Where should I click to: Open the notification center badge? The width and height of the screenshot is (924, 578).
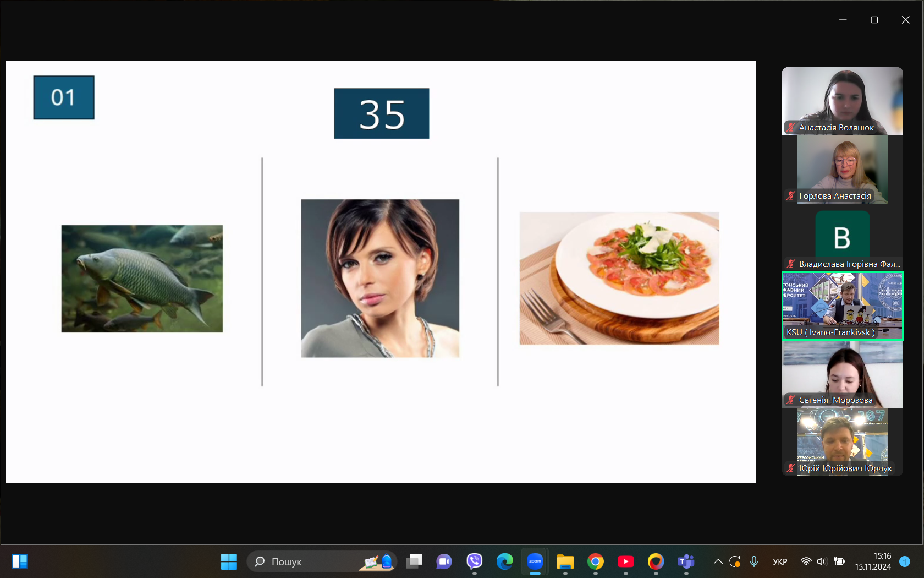coord(905,561)
